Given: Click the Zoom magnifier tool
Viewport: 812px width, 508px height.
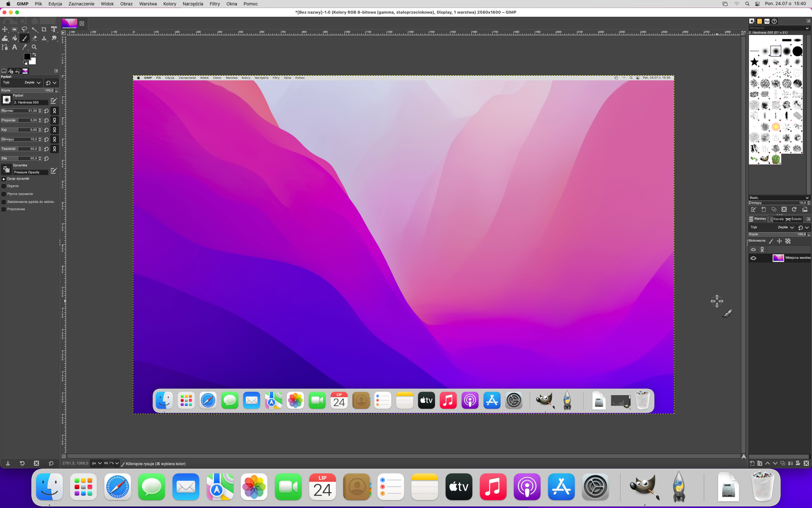Looking at the screenshot, I should 34,47.
